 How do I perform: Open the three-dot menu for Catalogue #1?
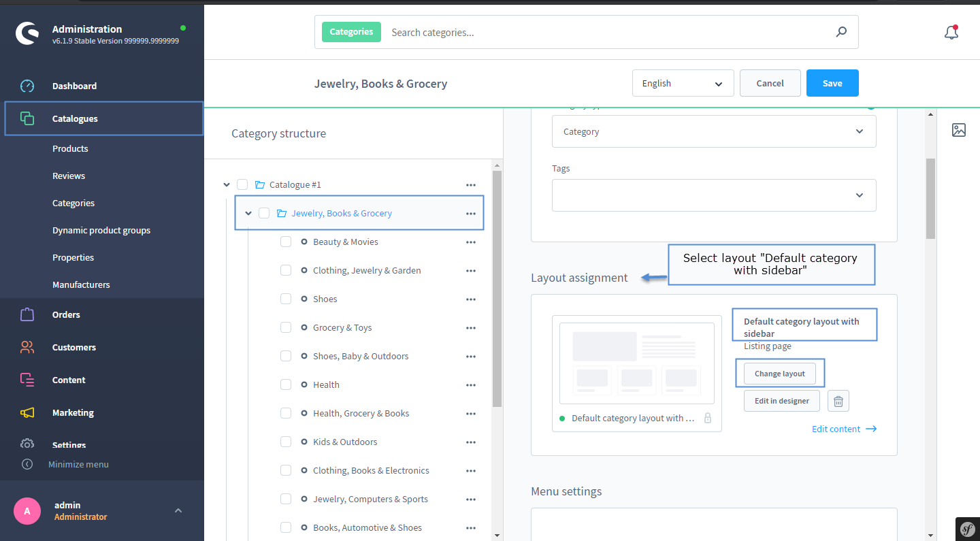click(471, 184)
